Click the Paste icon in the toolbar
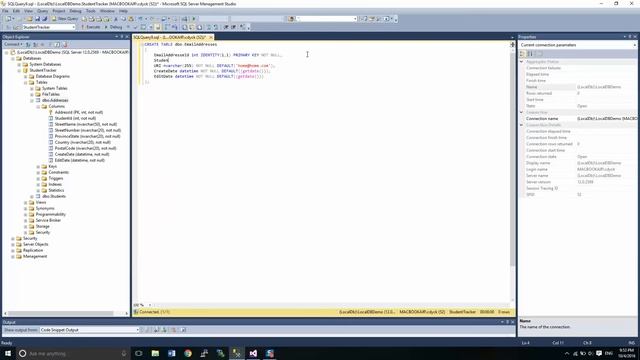Image resolution: width=640 pixels, height=360 pixels. coord(131,19)
